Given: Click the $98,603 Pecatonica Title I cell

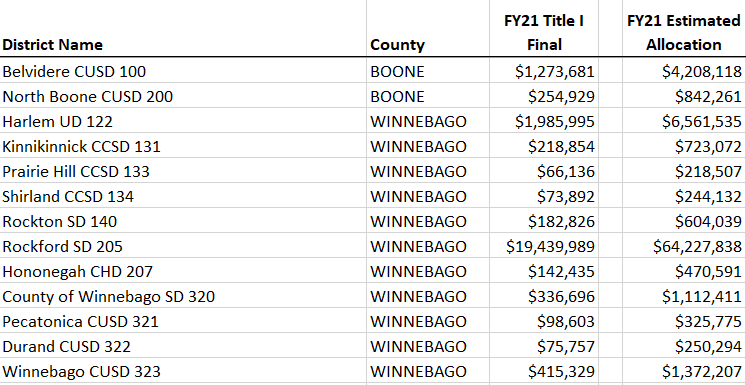Looking at the screenshot, I should tap(544, 321).
